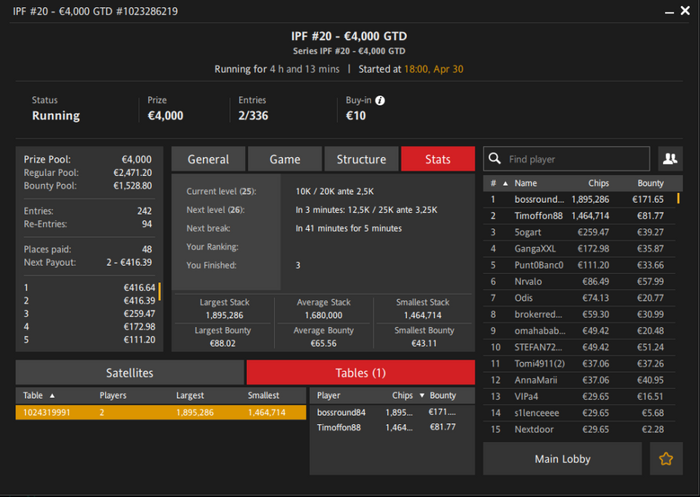Click the Largest Stack value 1,895,286
The height and width of the screenshot is (497, 700).
[x=225, y=315]
